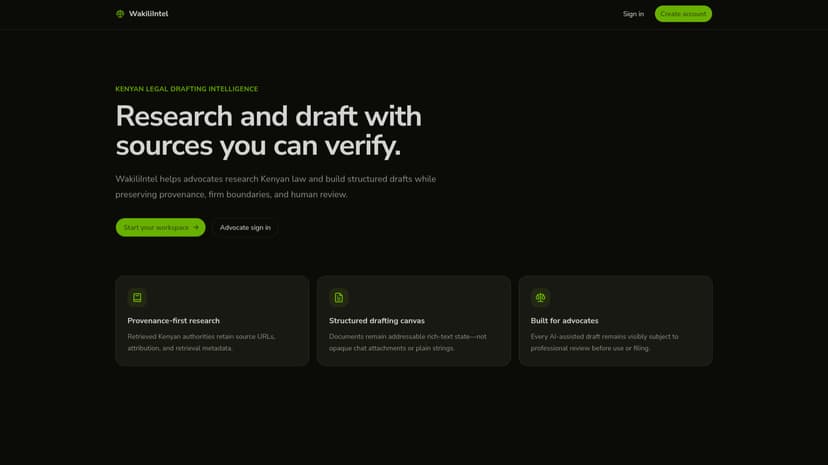Image resolution: width=828 pixels, height=465 pixels.
Task: Select the Provenance-first research card title
Action: [x=173, y=320]
